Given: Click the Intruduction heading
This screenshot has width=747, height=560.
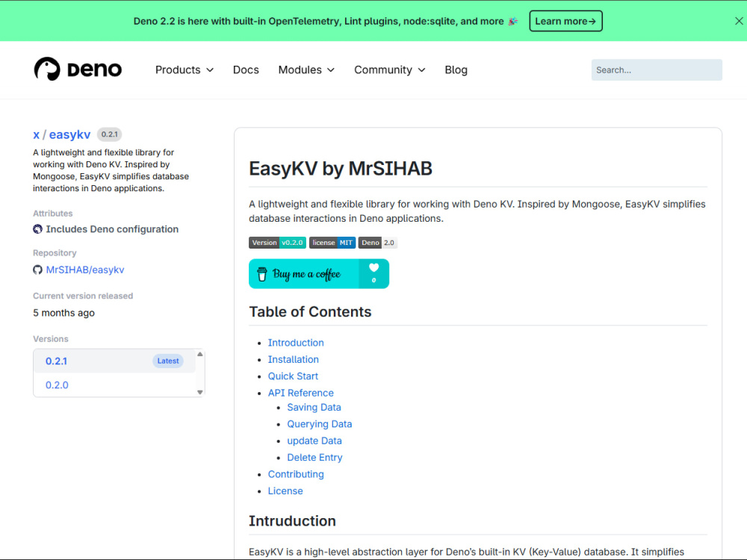Looking at the screenshot, I should [292, 521].
